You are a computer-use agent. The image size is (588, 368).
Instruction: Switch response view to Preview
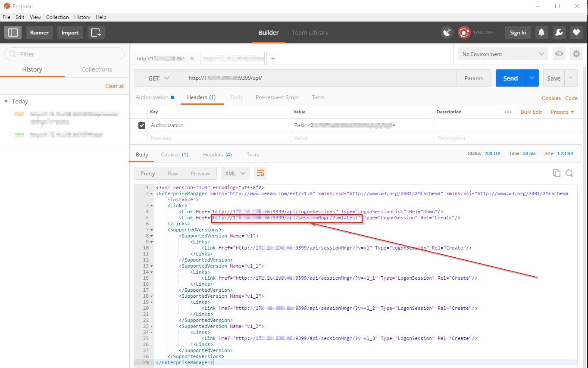200,173
